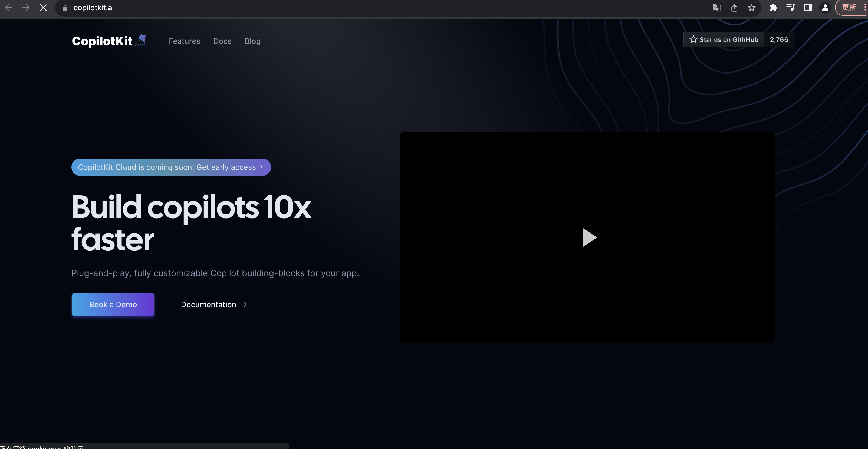Bookmark this page with star icon
Image resolution: width=868 pixels, height=449 pixels.
tap(751, 7)
